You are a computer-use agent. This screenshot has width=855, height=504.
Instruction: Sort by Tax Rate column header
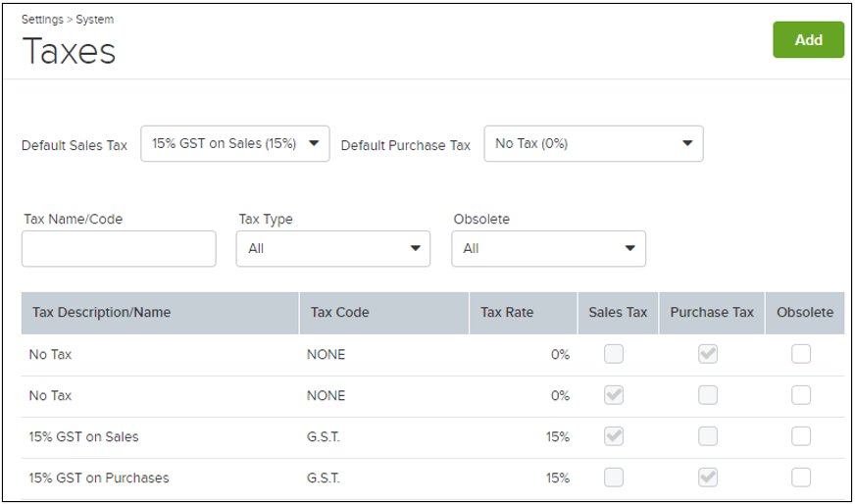click(x=507, y=313)
